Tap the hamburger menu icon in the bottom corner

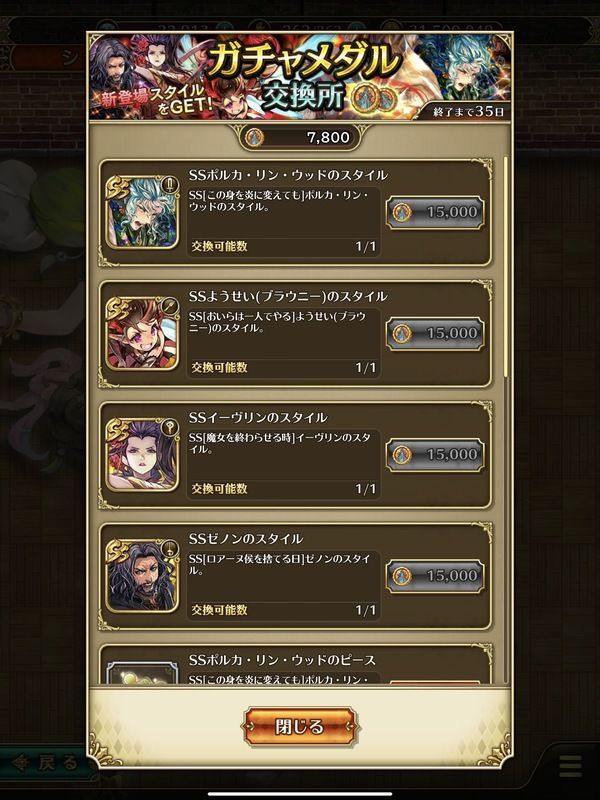tap(570, 766)
